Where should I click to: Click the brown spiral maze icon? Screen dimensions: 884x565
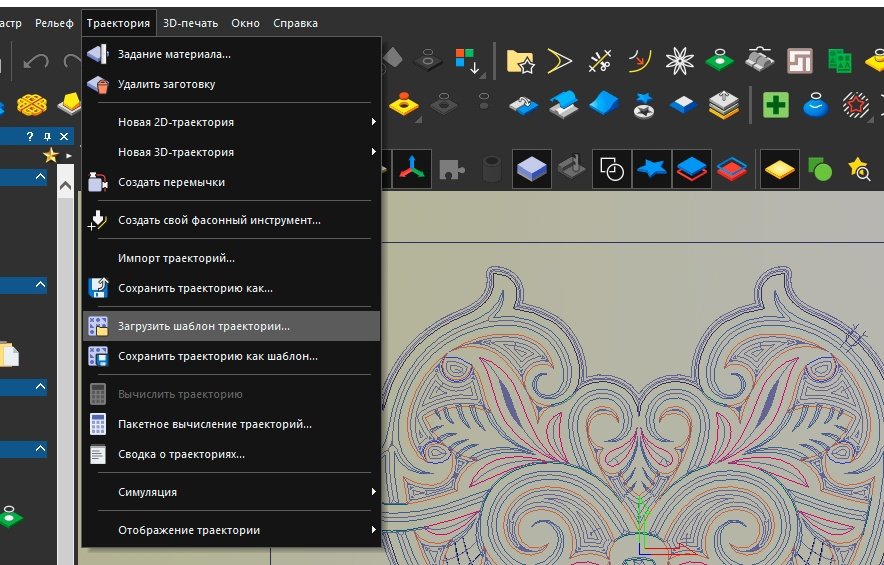[x=797, y=62]
